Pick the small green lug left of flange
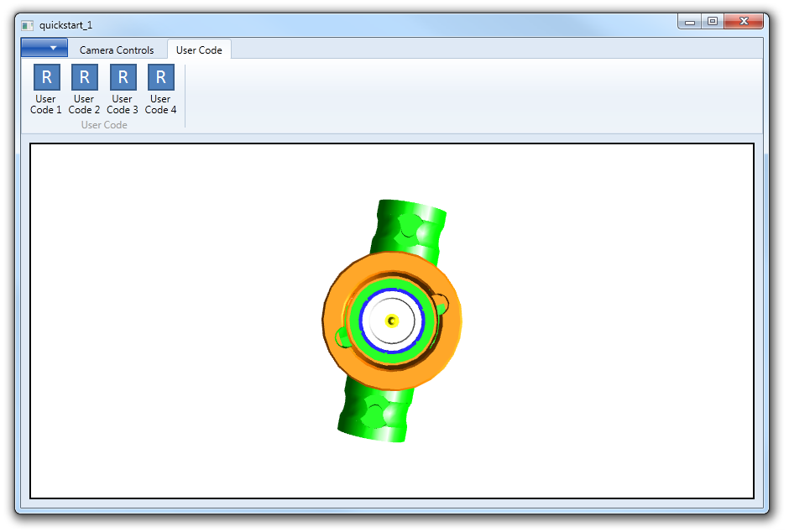Screen dimensions: 789x532 (342, 337)
